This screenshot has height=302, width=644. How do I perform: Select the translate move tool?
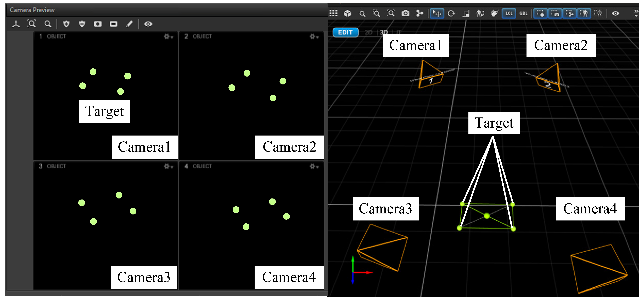pos(437,13)
